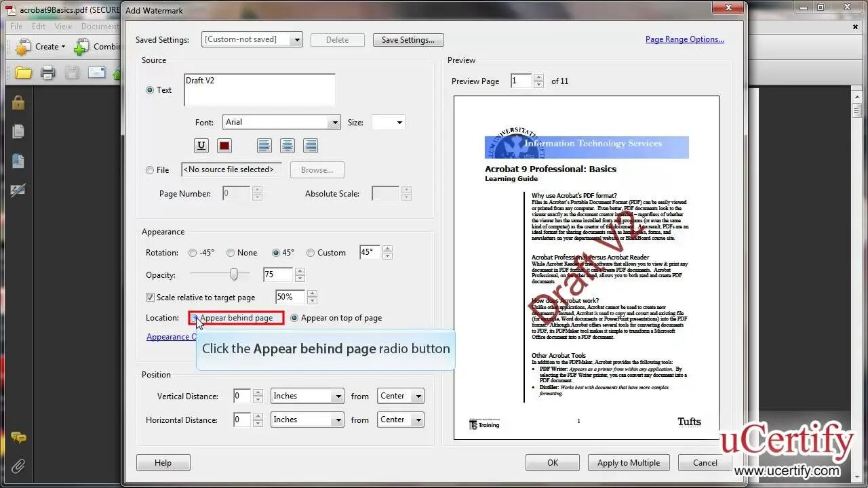Click the watermark text box with Draft V2
The height and width of the screenshot is (488, 868).
[x=260, y=89]
